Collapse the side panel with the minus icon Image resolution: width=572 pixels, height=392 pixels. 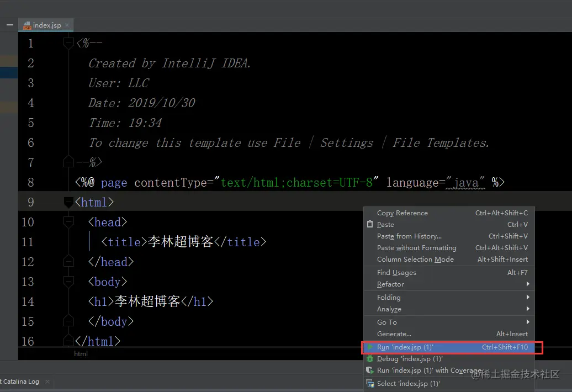pos(10,25)
